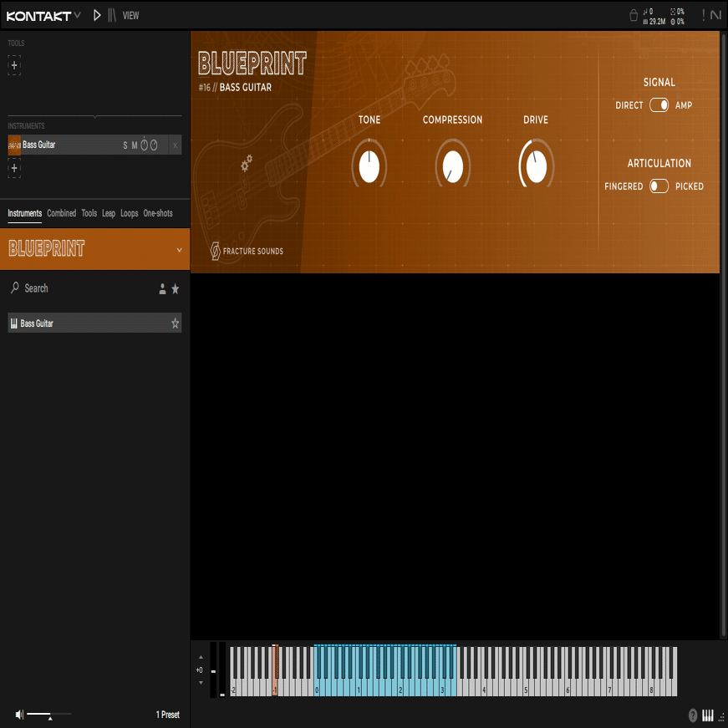Click the Bass Guitar slot thumbnail
Viewport: 728px width, 728px height.
[x=14, y=145]
